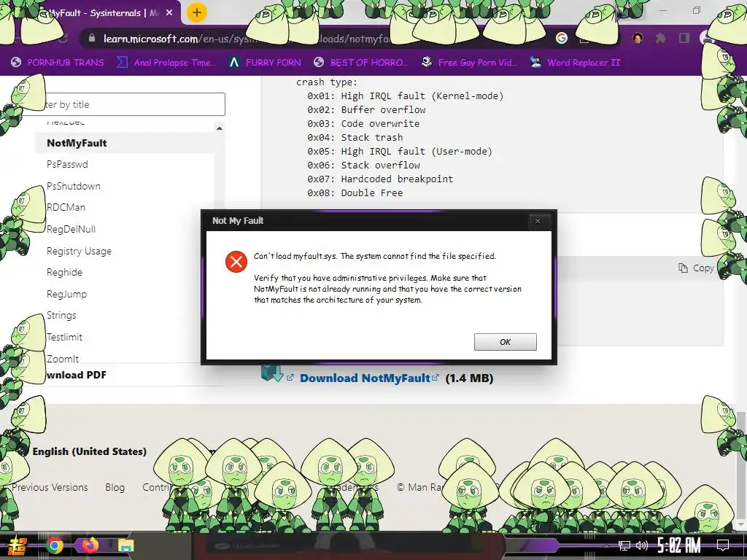Open Testlimit in the sidebar
The image size is (747, 560).
[64, 337]
